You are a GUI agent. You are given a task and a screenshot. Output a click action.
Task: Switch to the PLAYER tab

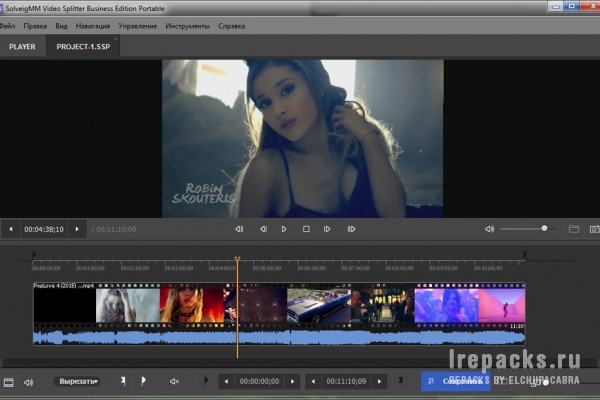[x=22, y=47]
